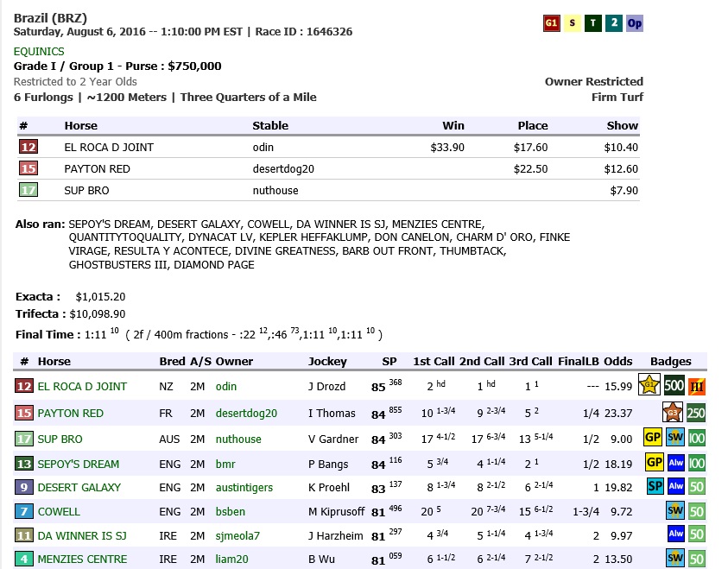The width and height of the screenshot is (728, 569).
Task: Click the GP badge in Sup Bro row
Action: (653, 437)
